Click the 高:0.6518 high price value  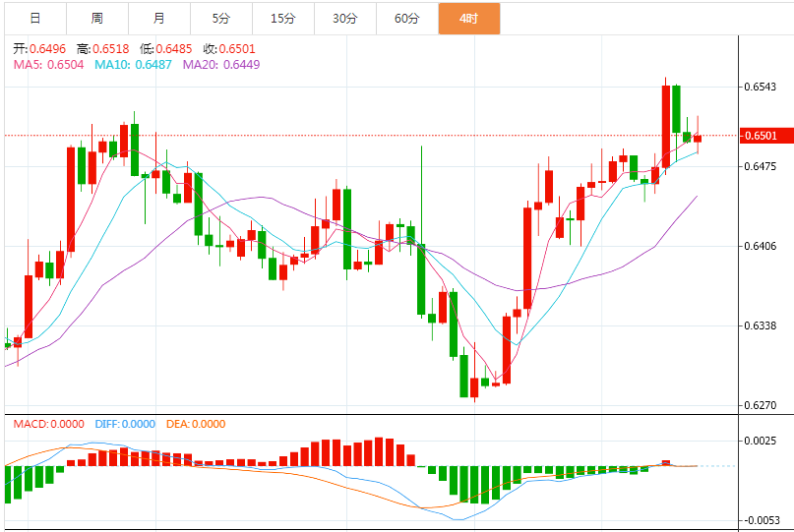point(102,49)
